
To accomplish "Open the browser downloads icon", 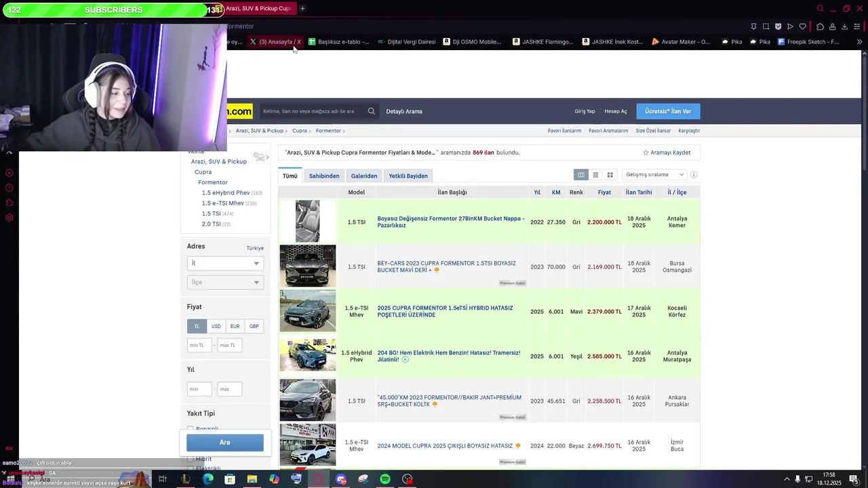I will click(844, 26).
